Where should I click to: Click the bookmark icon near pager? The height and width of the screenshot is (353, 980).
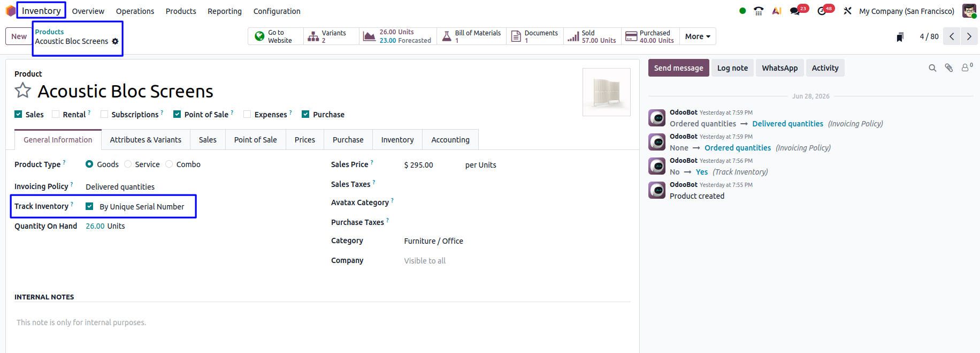(x=900, y=36)
